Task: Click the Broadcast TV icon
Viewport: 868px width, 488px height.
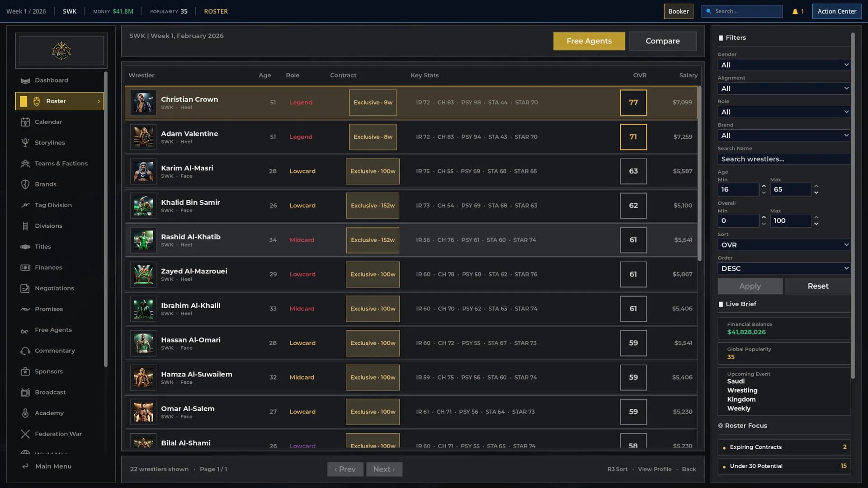Action: (x=25, y=392)
